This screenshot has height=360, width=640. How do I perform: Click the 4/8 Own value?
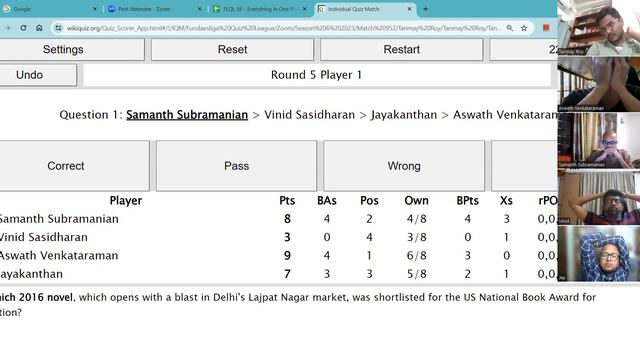coord(416,219)
